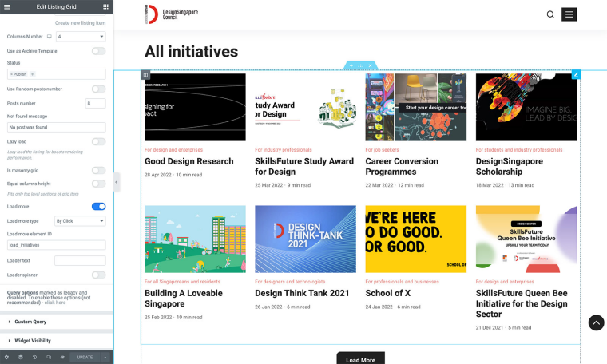Click the '28 Apr 2022' date text
607x364 pixels.
tap(158, 175)
